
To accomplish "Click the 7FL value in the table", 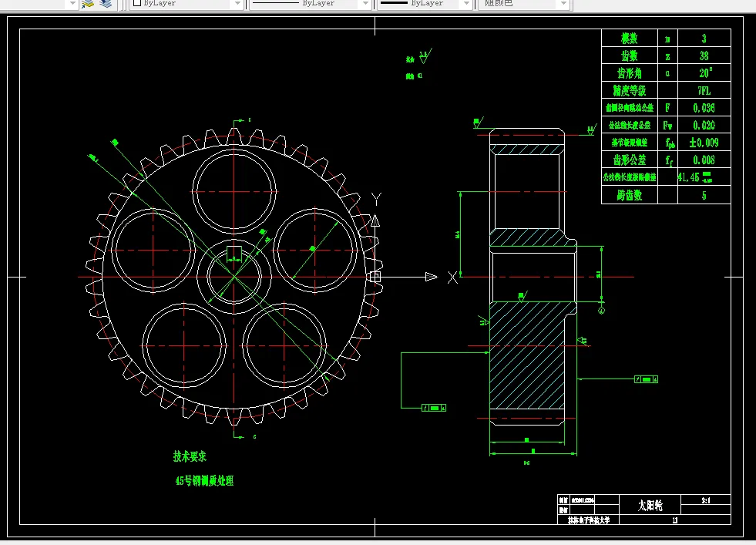I will pyautogui.click(x=704, y=91).
